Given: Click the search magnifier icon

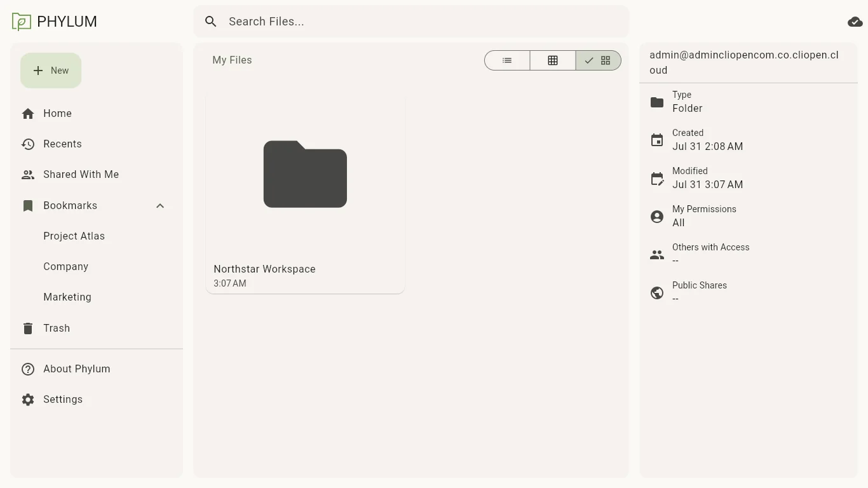Looking at the screenshot, I should 211,22.
